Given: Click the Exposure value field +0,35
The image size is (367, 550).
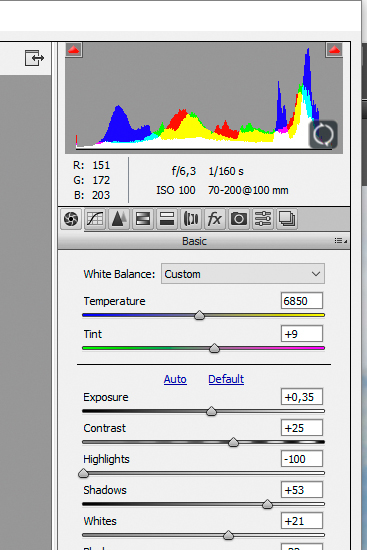Looking at the screenshot, I should (302, 397).
